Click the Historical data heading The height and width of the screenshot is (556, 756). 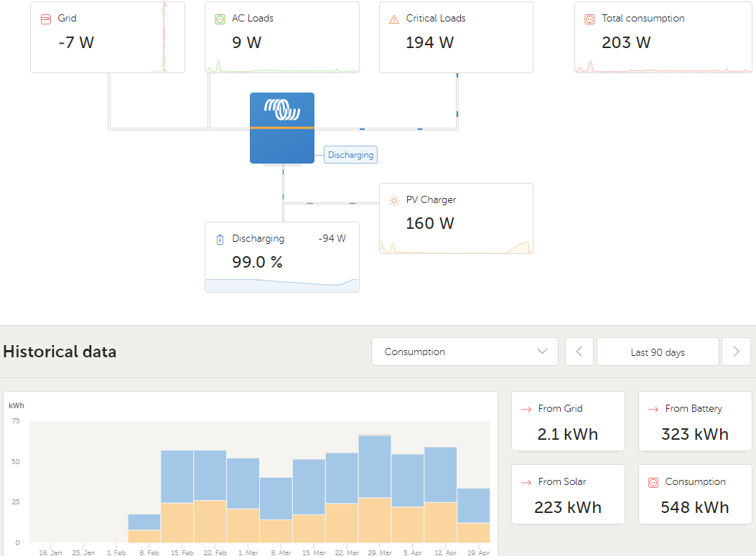tap(60, 352)
